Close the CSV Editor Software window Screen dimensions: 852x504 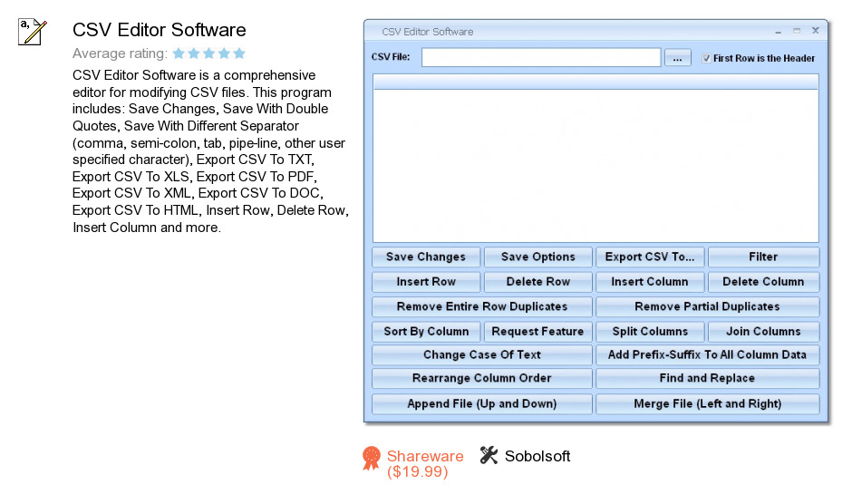click(x=815, y=31)
